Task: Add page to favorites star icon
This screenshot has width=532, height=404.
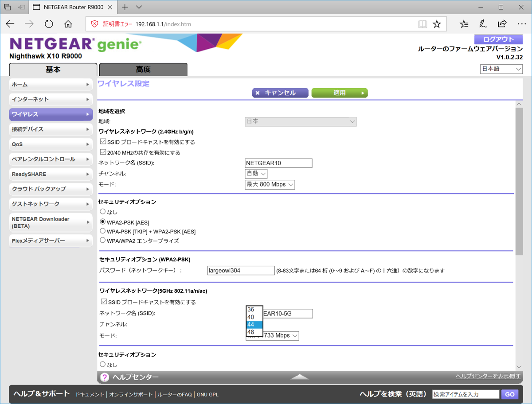Action: click(x=437, y=24)
